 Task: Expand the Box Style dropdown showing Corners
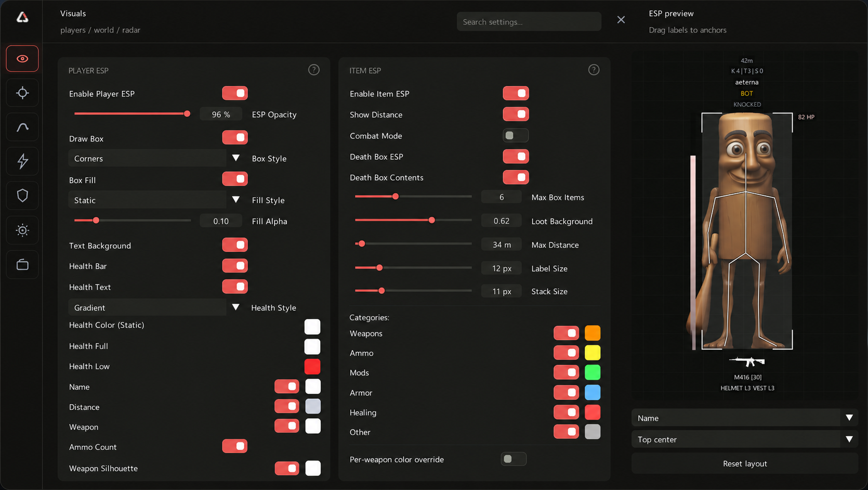(x=155, y=158)
